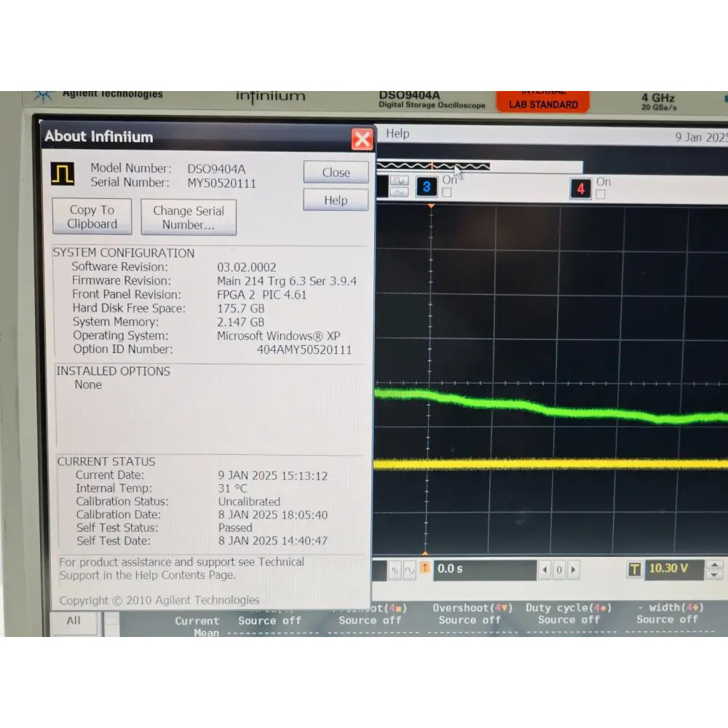Viewport: 728px width, 728px height.
Task: Click the Help button in the About dialog
Action: 336,200
